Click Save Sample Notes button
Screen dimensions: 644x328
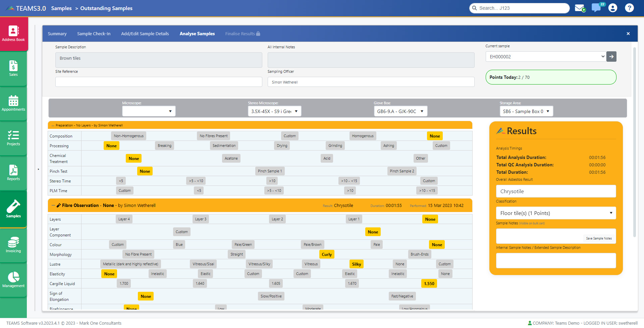tap(599, 238)
